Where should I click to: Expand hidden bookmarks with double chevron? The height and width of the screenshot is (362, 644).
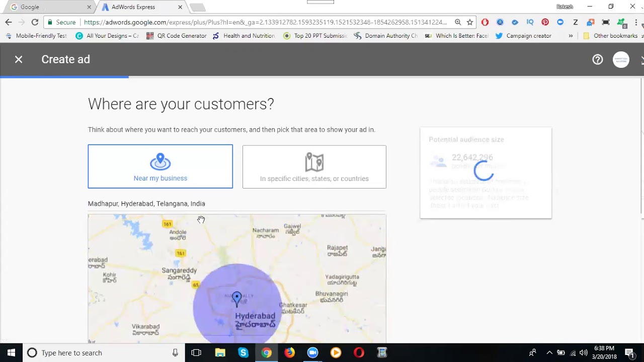[571, 36]
